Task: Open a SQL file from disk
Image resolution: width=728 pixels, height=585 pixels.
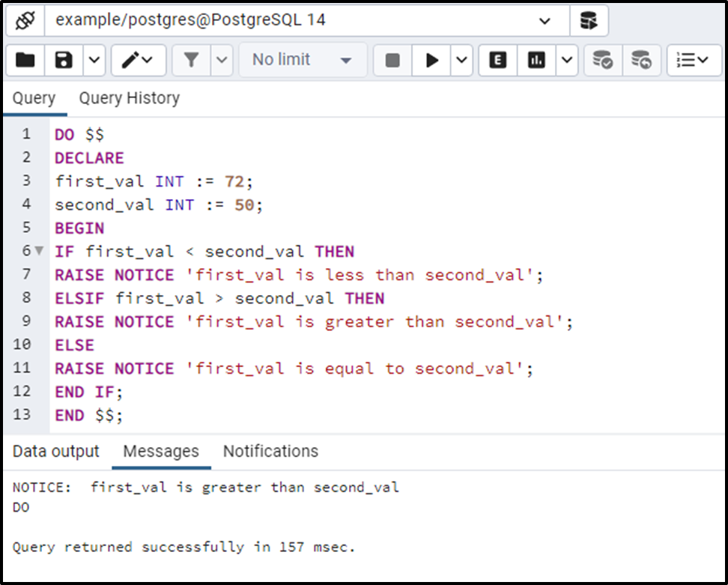Action: (x=25, y=60)
